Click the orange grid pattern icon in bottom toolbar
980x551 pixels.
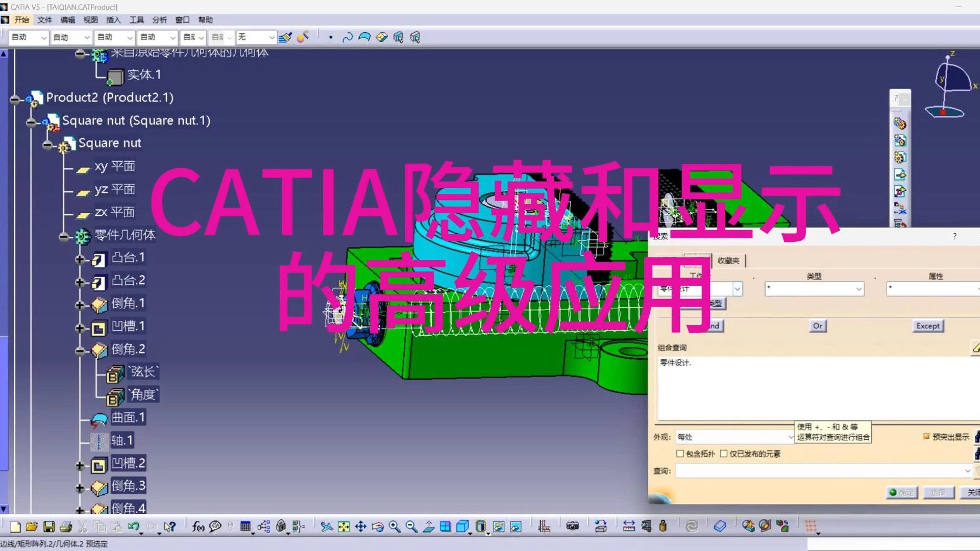point(811,527)
